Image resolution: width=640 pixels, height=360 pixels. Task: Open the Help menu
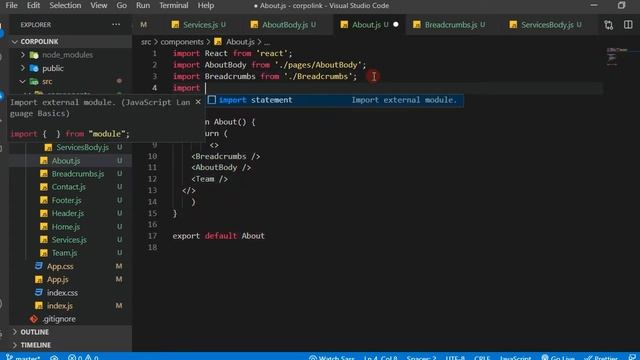(x=206, y=5)
